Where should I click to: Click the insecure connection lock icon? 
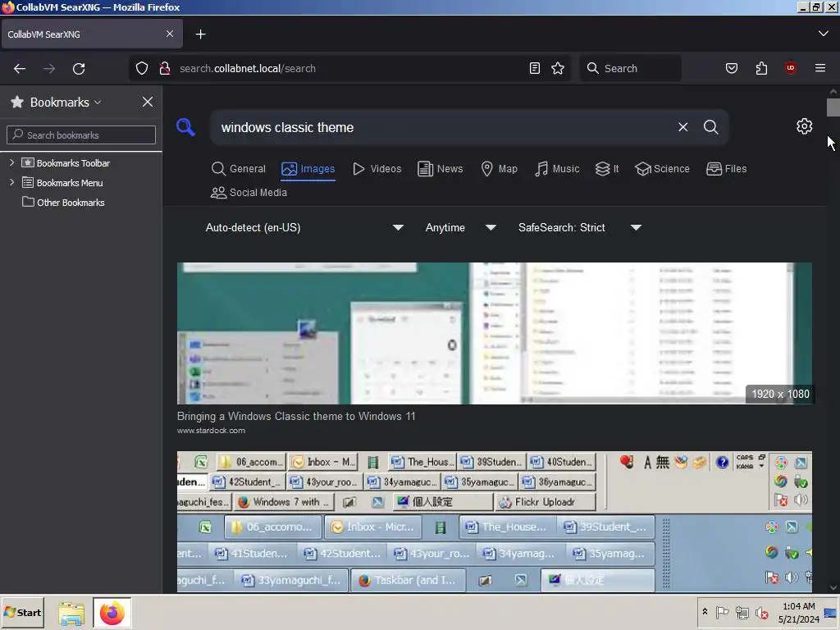(165, 69)
